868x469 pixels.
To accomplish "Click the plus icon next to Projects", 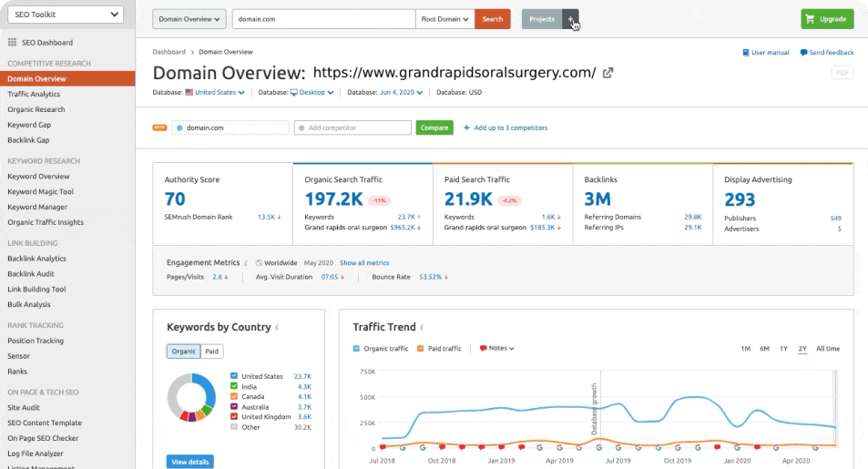I will click(571, 19).
